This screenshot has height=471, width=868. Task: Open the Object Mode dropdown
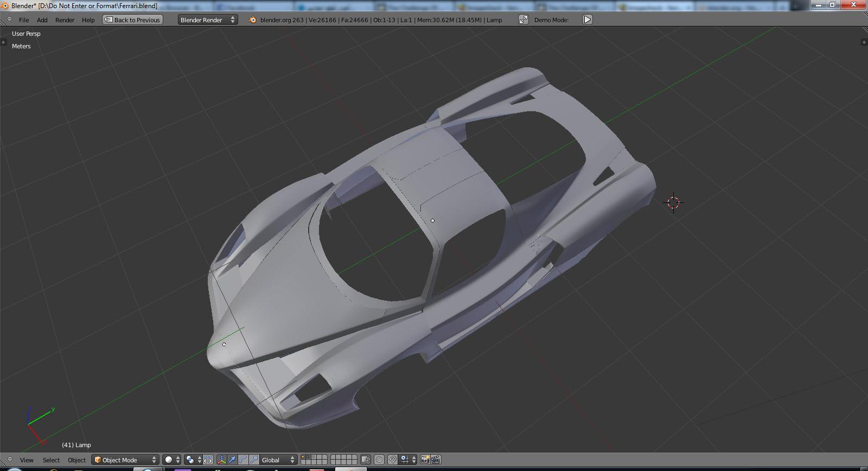(x=125, y=460)
